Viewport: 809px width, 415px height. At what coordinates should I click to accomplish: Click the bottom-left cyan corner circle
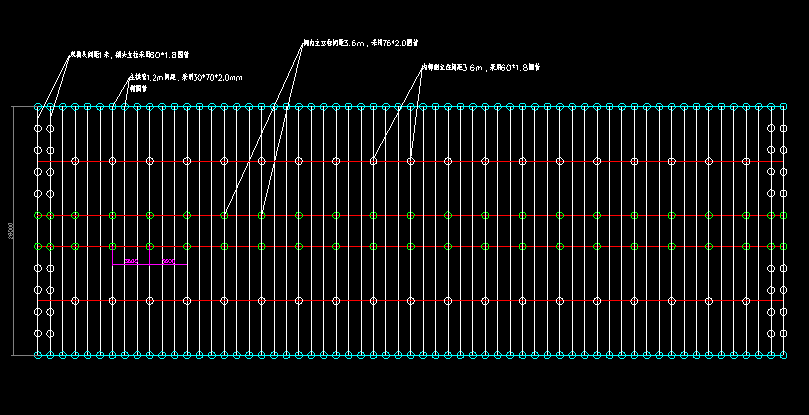pyautogui.click(x=39, y=355)
